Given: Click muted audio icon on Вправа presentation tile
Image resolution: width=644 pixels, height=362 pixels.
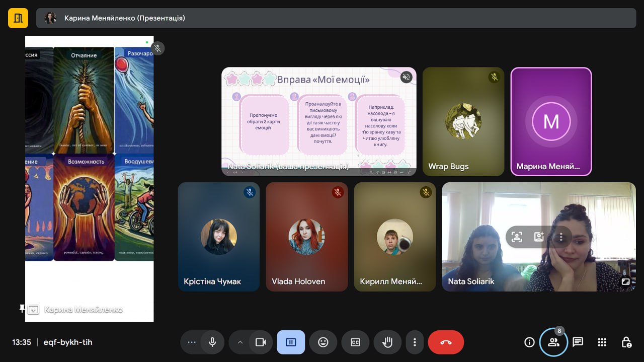Looking at the screenshot, I should point(406,77).
